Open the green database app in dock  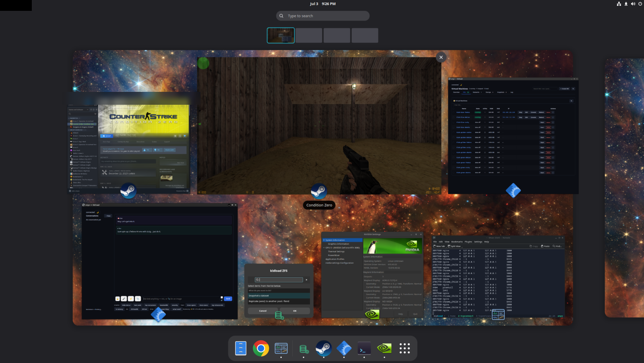(303, 349)
